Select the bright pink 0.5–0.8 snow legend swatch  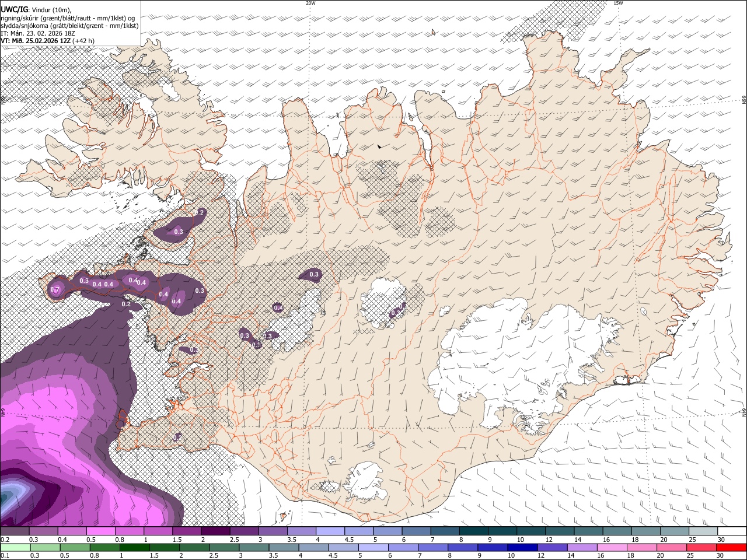click(100, 531)
